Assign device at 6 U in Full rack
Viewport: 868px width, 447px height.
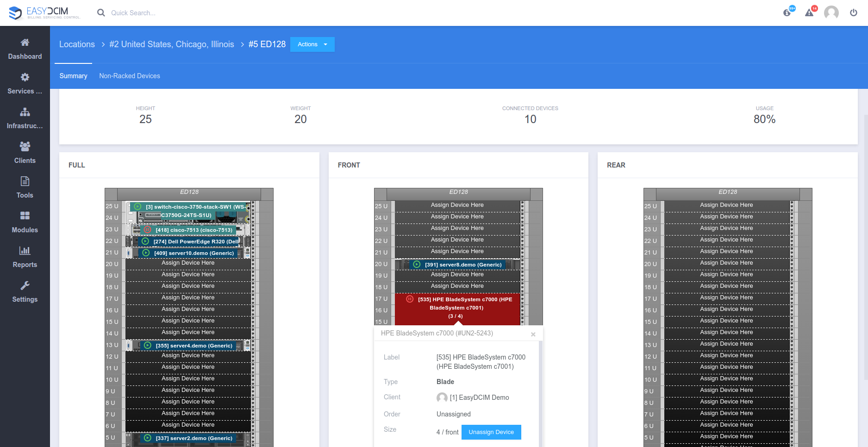click(x=188, y=425)
